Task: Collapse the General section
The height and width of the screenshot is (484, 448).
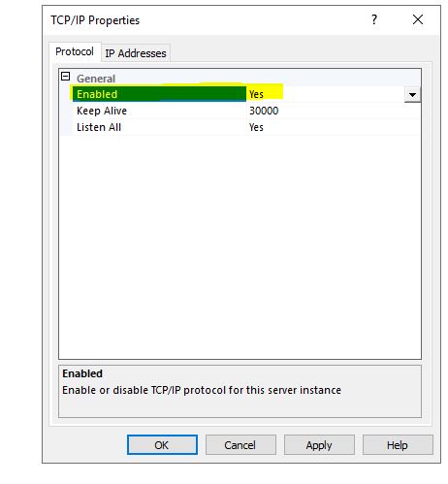Action: [x=65, y=77]
